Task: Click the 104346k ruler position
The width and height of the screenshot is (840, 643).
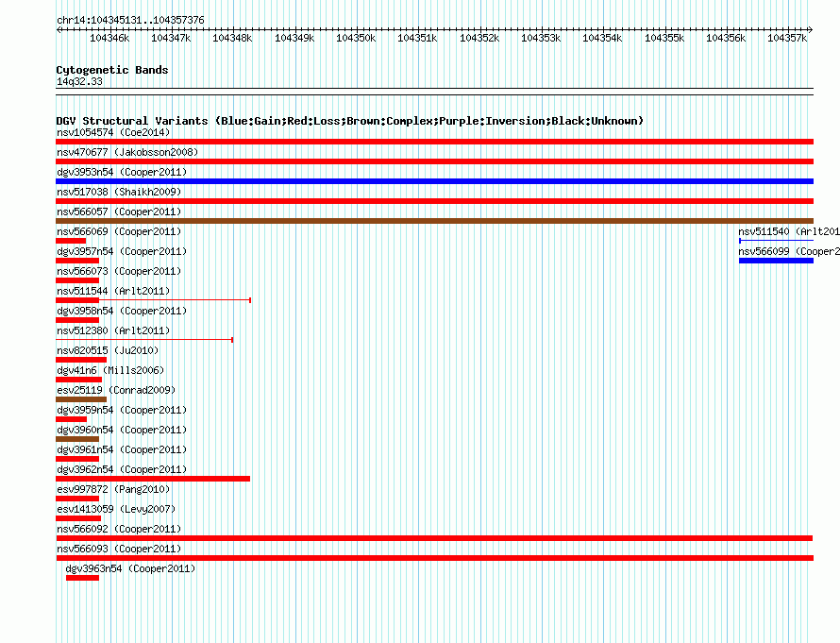Action: (x=109, y=38)
